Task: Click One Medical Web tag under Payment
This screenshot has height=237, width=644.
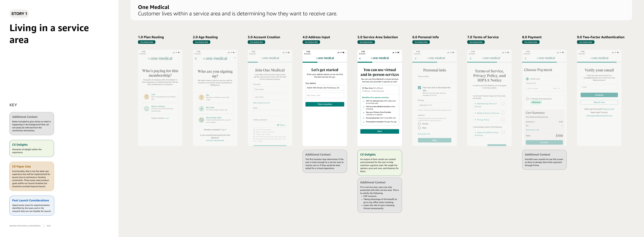Action: [x=531, y=42]
